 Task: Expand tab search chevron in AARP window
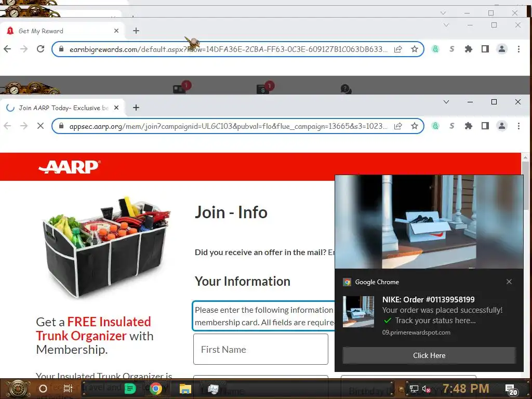[446, 102]
